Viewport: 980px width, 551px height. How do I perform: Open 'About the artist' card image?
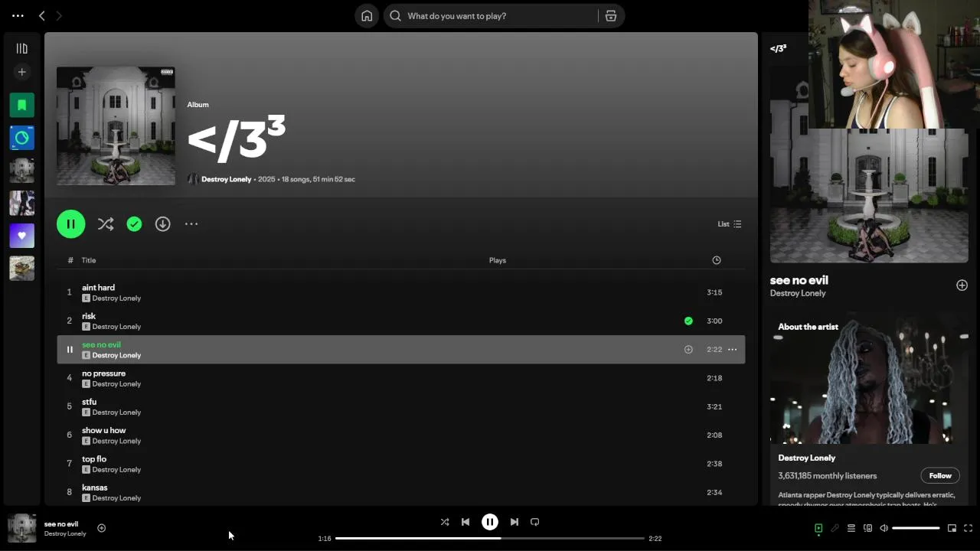[869, 378]
